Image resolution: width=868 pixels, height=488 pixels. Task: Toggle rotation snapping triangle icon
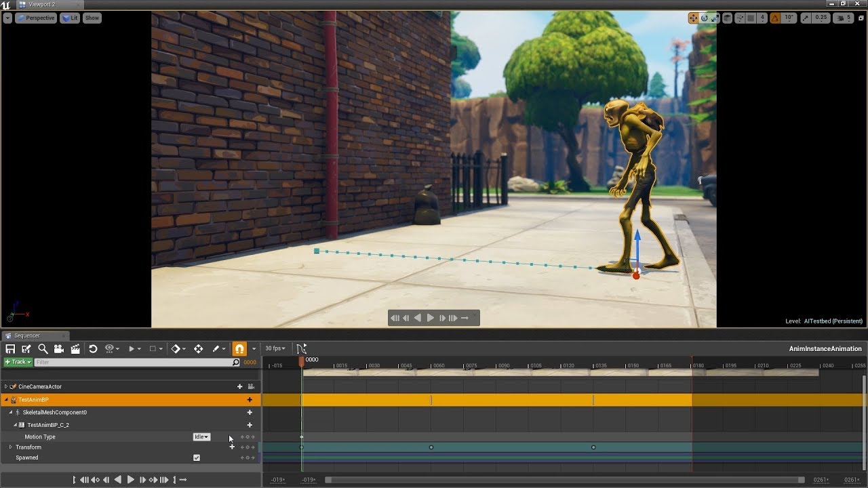[776, 18]
